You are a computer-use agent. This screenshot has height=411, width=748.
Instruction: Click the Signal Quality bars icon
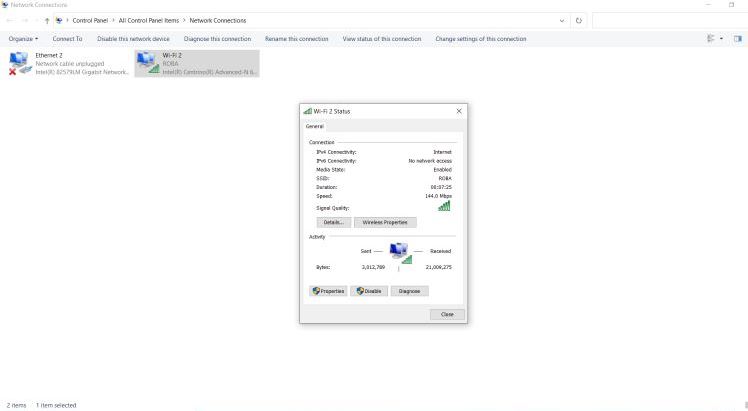point(444,206)
